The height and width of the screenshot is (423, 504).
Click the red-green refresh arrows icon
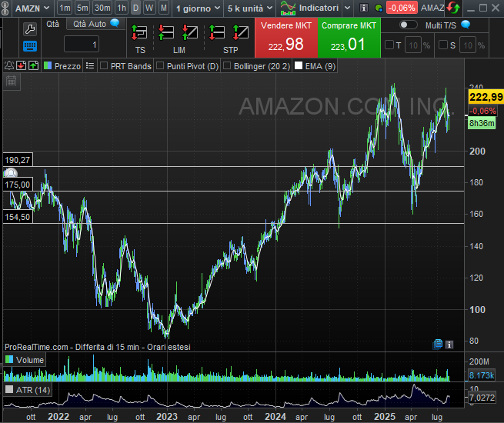pos(453,8)
